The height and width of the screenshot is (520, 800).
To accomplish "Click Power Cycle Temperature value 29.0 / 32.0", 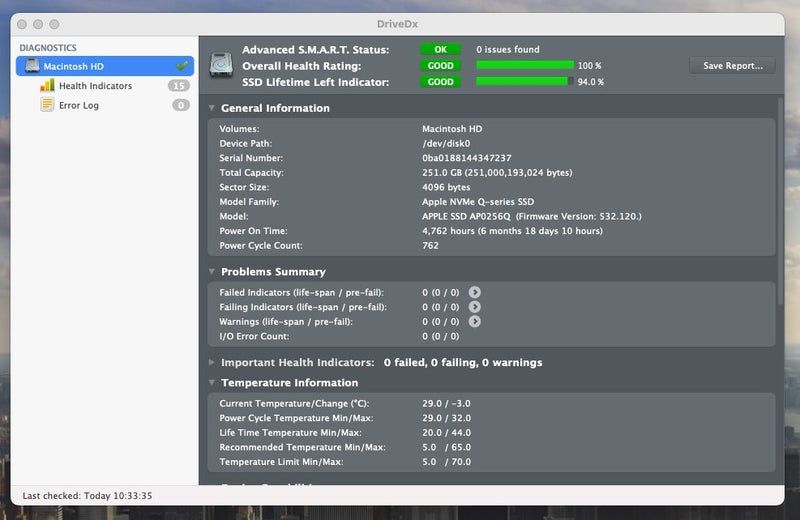I will coord(446,418).
